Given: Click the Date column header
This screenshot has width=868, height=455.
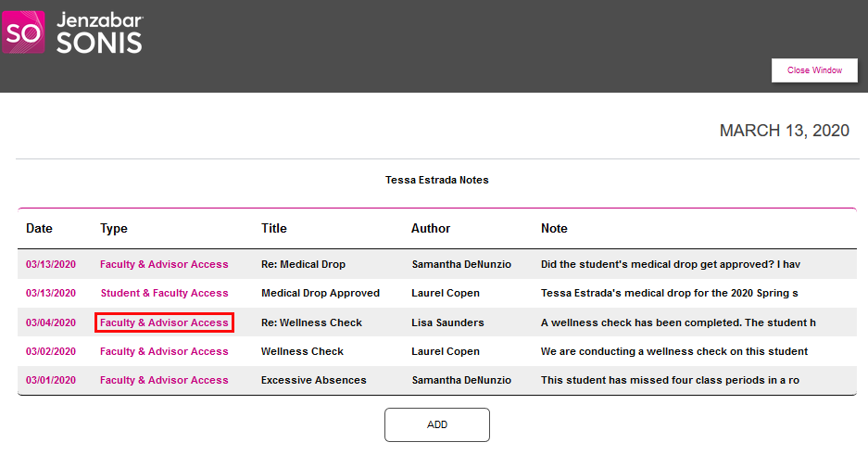Looking at the screenshot, I should [39, 229].
